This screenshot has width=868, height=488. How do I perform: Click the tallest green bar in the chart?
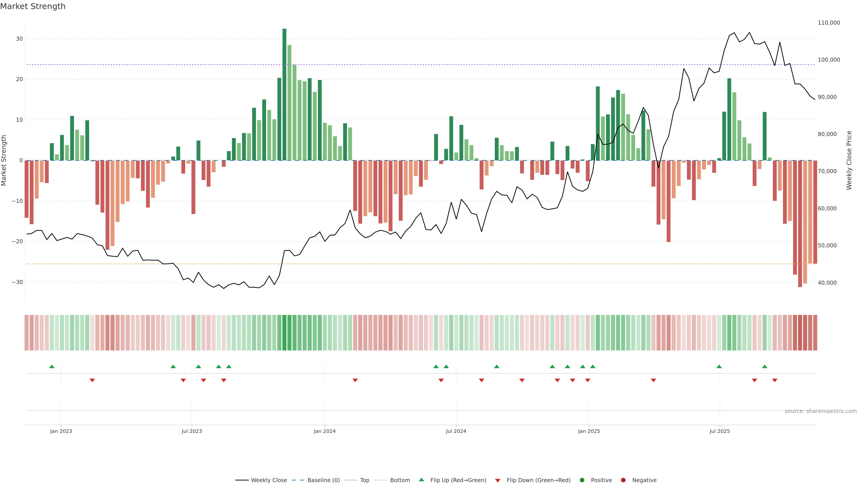click(284, 94)
